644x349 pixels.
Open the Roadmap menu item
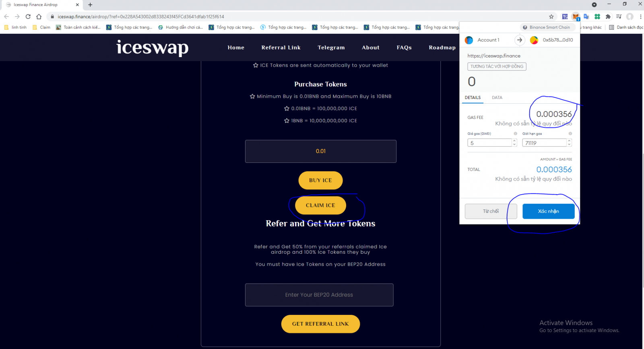click(442, 47)
